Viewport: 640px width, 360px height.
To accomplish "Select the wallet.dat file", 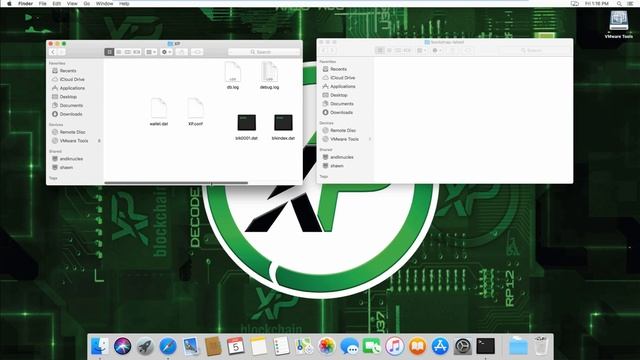I will 159,112.
